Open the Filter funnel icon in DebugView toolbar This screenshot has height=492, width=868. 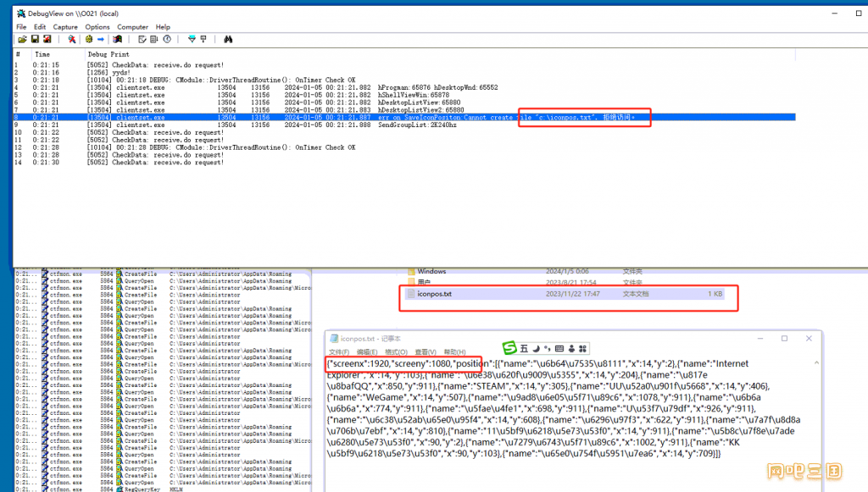(192, 39)
